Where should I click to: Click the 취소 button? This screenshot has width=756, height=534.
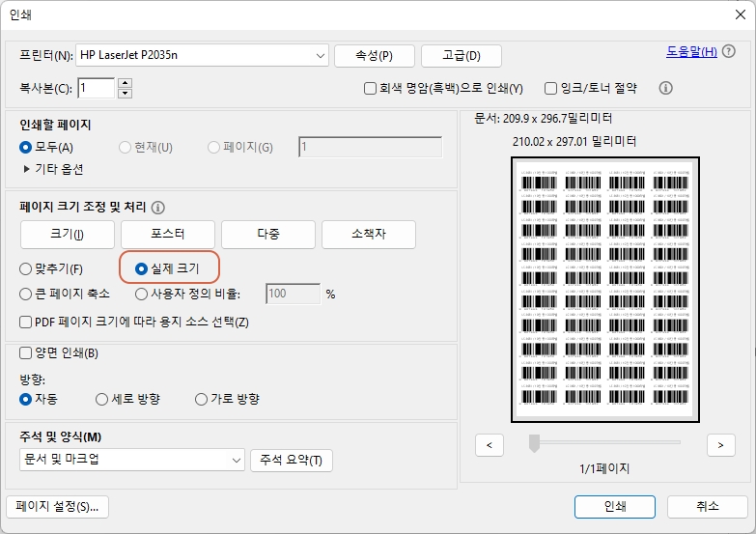(x=708, y=507)
